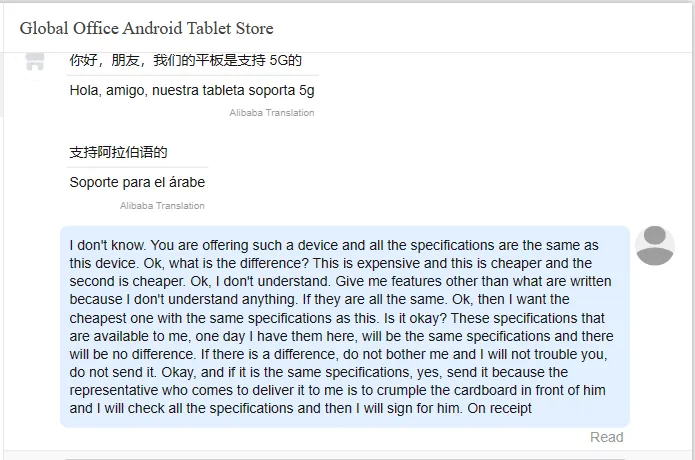The width and height of the screenshot is (695, 460).
Task: Click the divider under the Arabic-support Chinese text
Action: pos(137,167)
